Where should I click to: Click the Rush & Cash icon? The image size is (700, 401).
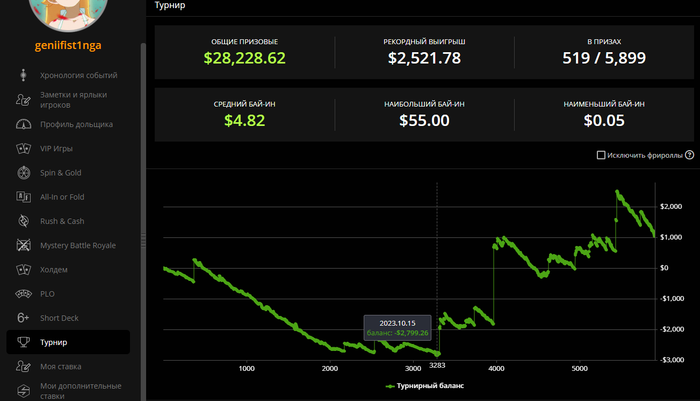tap(23, 221)
